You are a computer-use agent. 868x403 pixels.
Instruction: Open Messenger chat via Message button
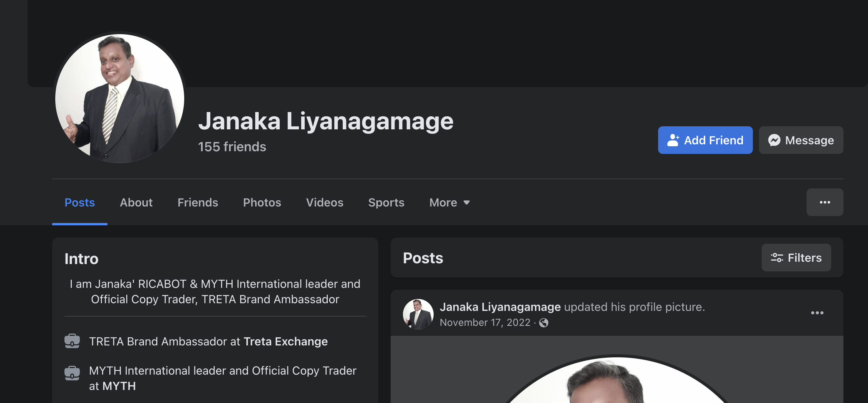(801, 140)
